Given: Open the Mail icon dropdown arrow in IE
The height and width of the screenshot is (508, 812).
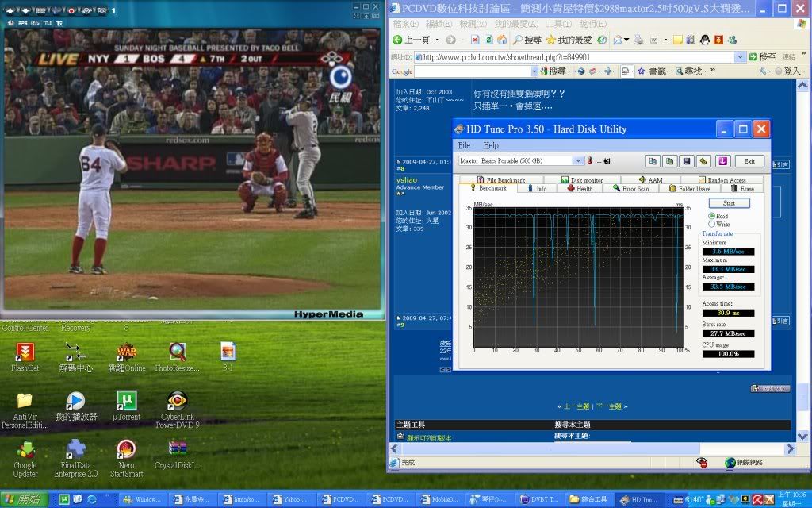Looking at the screenshot, I should coord(626,40).
